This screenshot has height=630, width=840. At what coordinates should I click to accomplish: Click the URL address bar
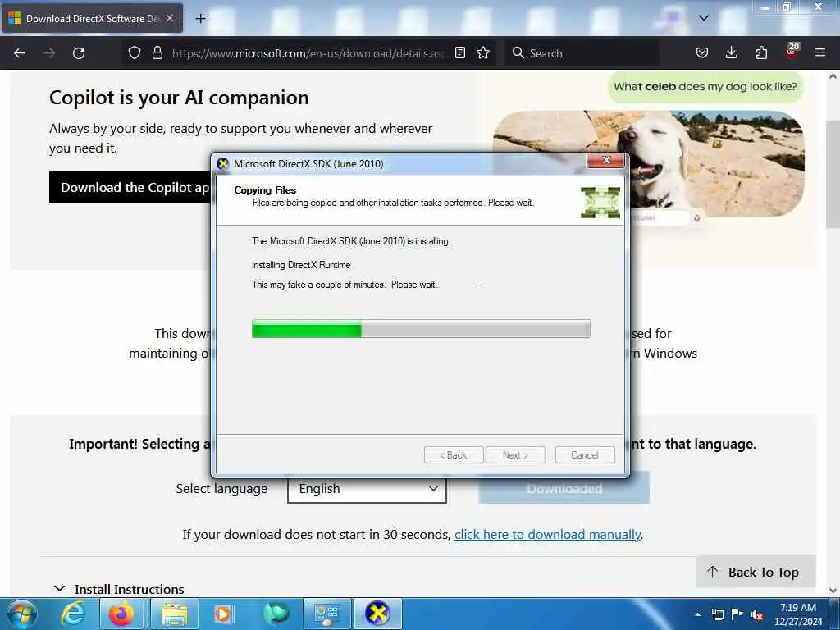click(308, 53)
